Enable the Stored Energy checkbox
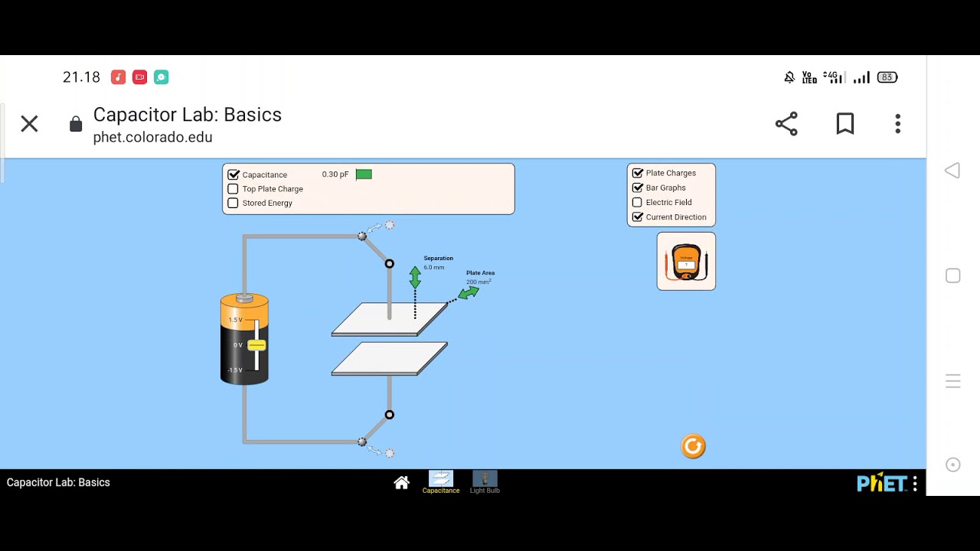Image resolution: width=980 pixels, height=551 pixels. tap(233, 203)
